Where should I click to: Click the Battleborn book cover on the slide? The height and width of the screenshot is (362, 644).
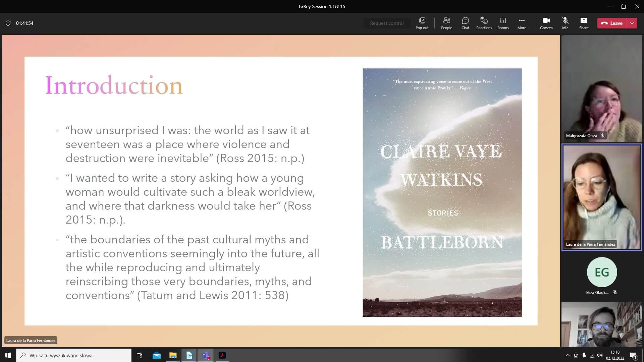[442, 192]
